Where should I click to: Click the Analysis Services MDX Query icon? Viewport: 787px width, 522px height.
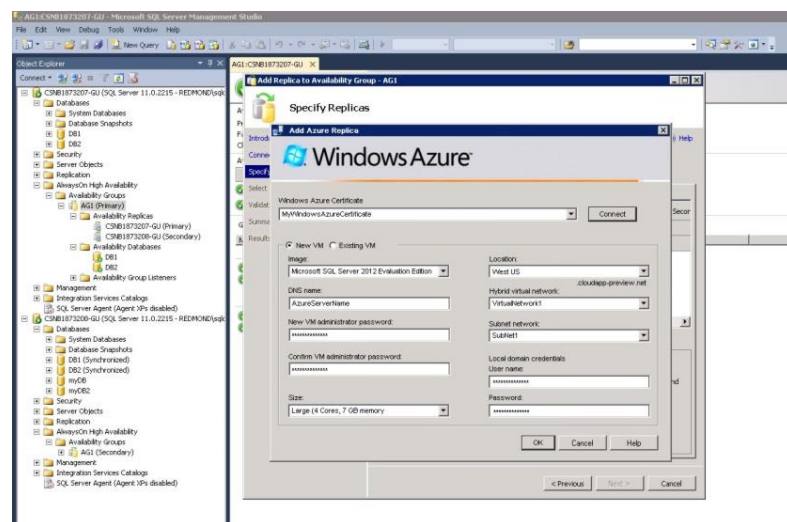pos(185,45)
